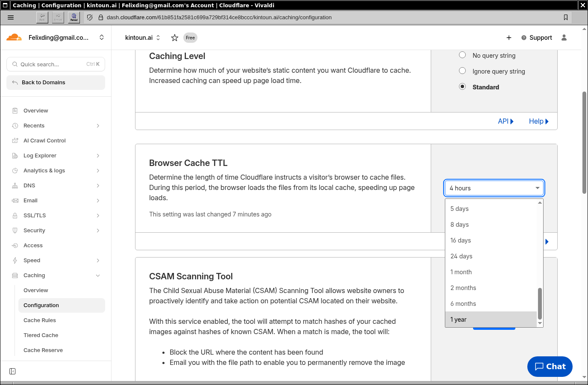Collapse the Caching section in sidebar
The width and height of the screenshot is (588, 385).
pos(98,275)
